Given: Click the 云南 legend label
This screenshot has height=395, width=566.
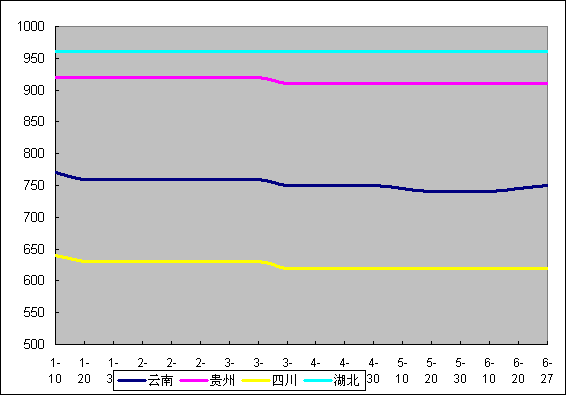Looking at the screenshot, I should pos(161,380).
